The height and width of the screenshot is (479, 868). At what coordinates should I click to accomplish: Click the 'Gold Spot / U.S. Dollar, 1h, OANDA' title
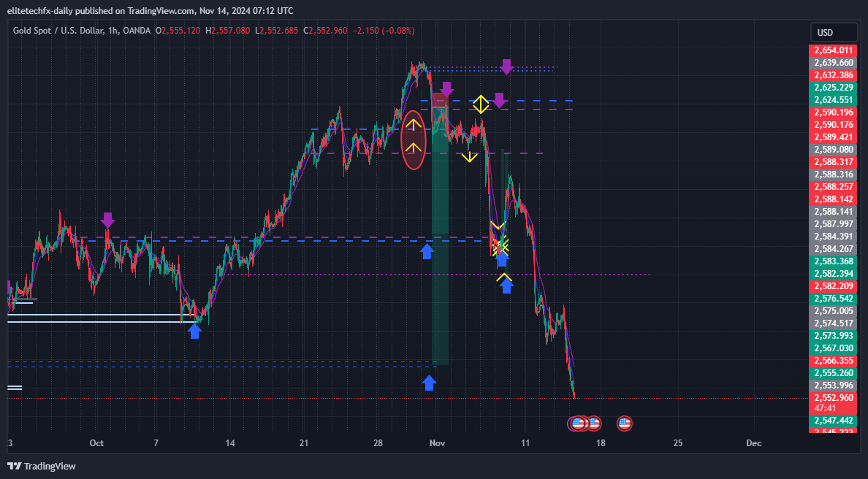point(82,31)
